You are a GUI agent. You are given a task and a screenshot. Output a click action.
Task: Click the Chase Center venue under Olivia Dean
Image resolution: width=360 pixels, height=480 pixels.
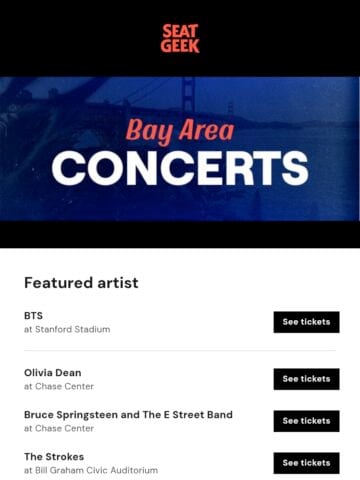click(x=59, y=386)
